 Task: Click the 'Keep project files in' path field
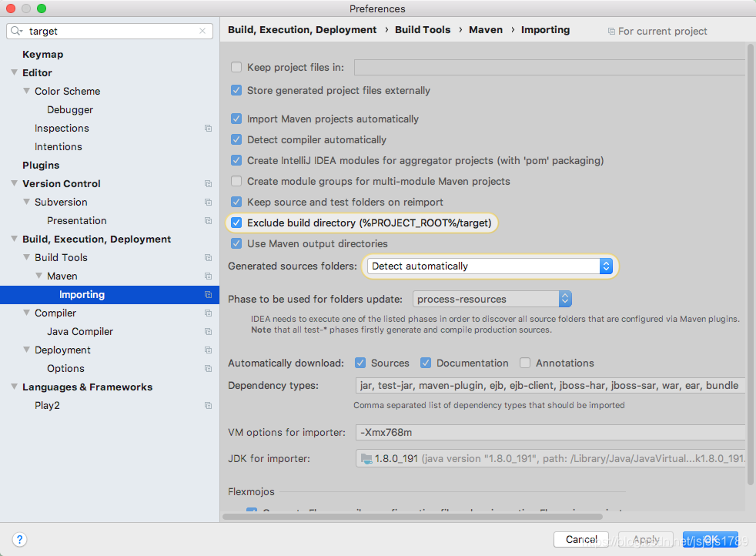pyautogui.click(x=550, y=67)
